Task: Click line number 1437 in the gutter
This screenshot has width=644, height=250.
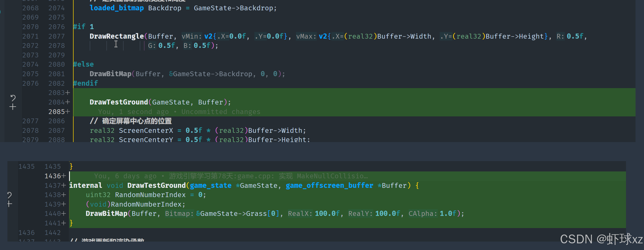Action: point(53,186)
